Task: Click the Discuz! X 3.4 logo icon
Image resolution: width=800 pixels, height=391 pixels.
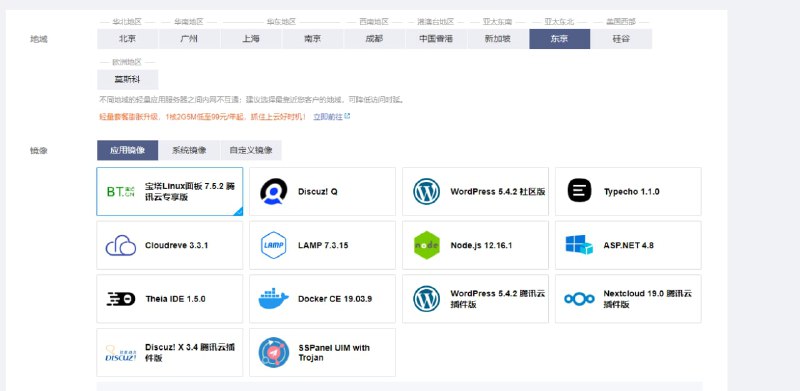Action: (121, 353)
